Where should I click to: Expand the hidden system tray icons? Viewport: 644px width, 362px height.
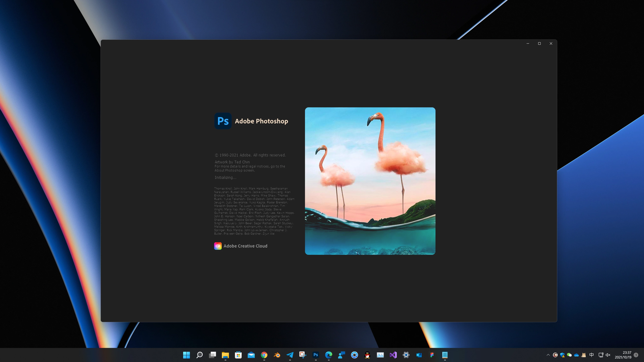pyautogui.click(x=548, y=355)
